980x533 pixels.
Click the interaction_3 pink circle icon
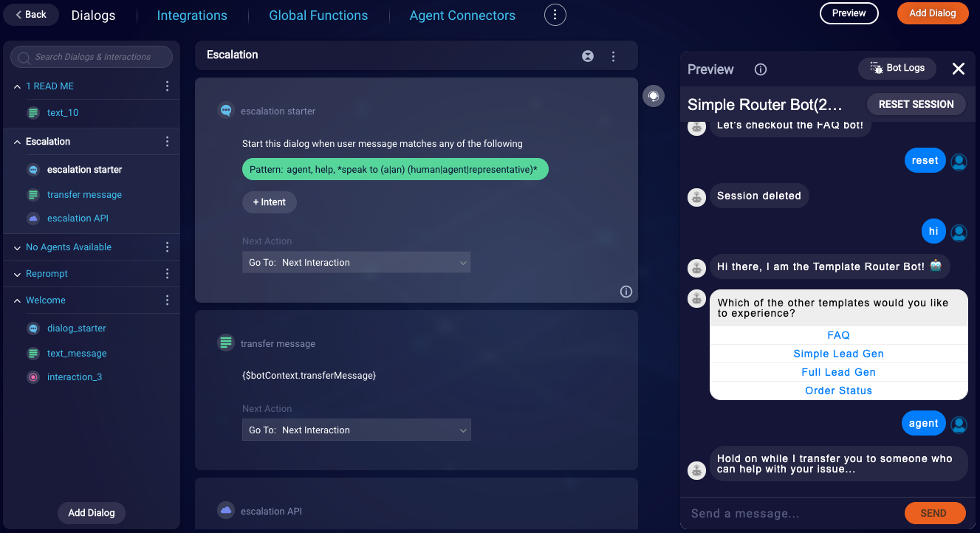[32, 377]
